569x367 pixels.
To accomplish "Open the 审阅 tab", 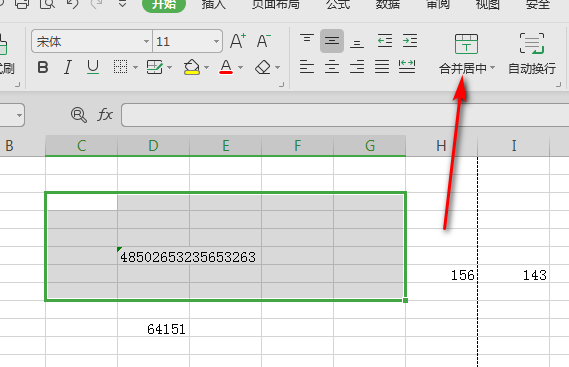I will coord(438,5).
